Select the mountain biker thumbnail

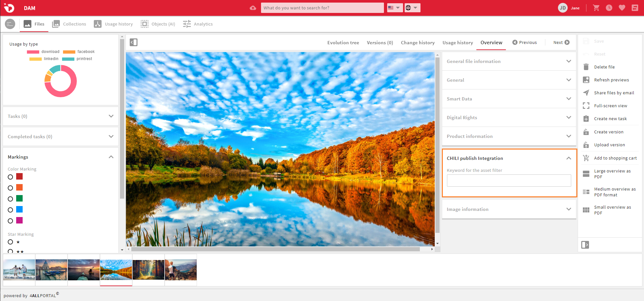pos(181,270)
